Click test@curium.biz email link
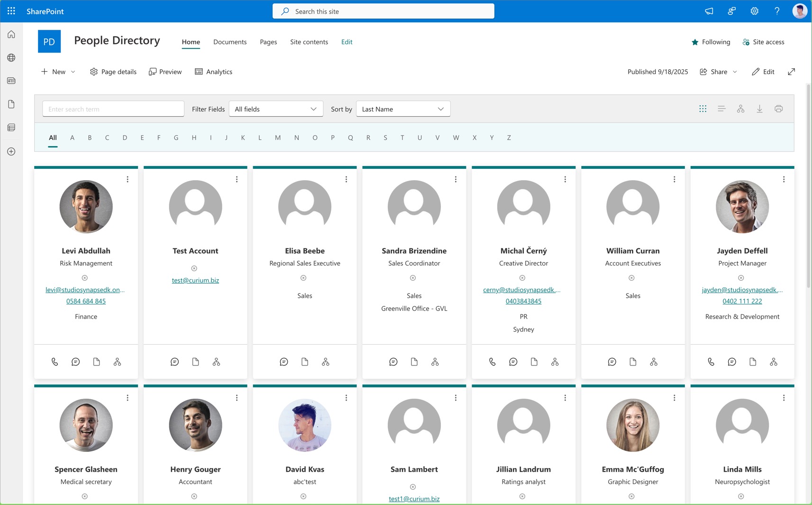Screen dimensions: 812x505 pyautogui.click(x=195, y=280)
